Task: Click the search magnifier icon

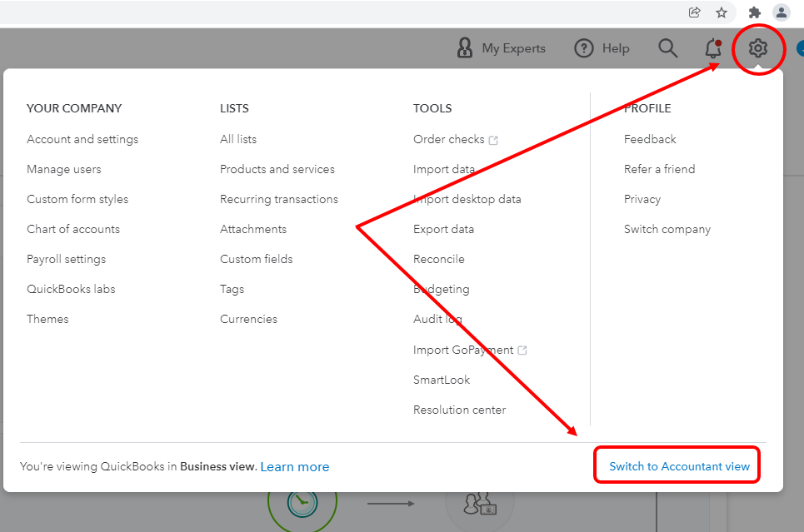Action: (x=668, y=48)
